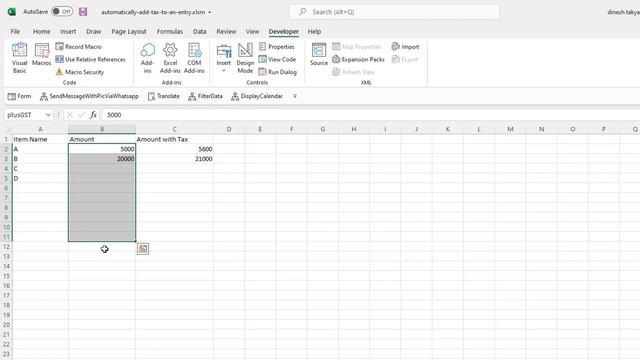The image size is (640, 360).
Task: Open the file name dropdown arrow
Action: tap(210, 12)
